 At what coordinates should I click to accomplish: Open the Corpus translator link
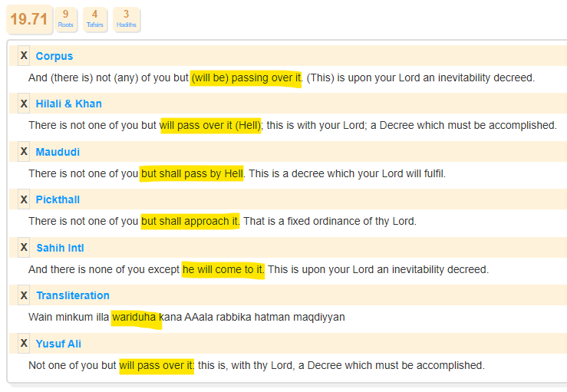(x=54, y=56)
